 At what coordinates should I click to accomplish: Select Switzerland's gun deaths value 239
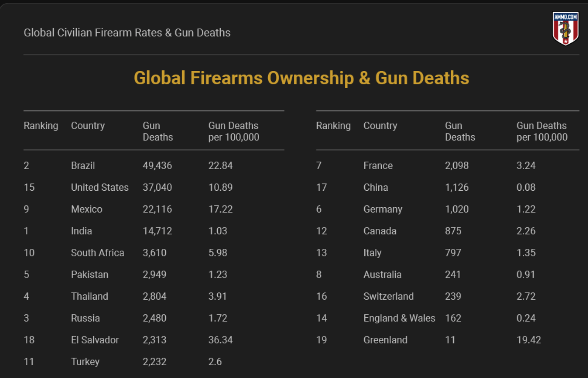coord(453,296)
